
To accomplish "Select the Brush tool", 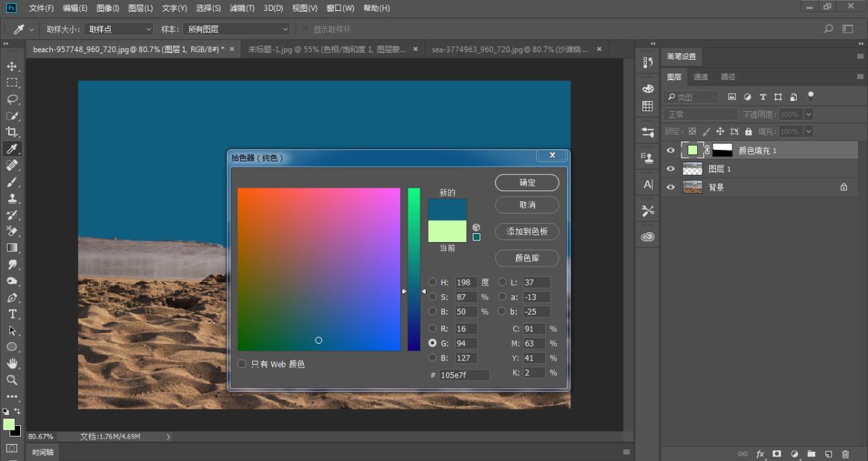I will pyautogui.click(x=12, y=182).
